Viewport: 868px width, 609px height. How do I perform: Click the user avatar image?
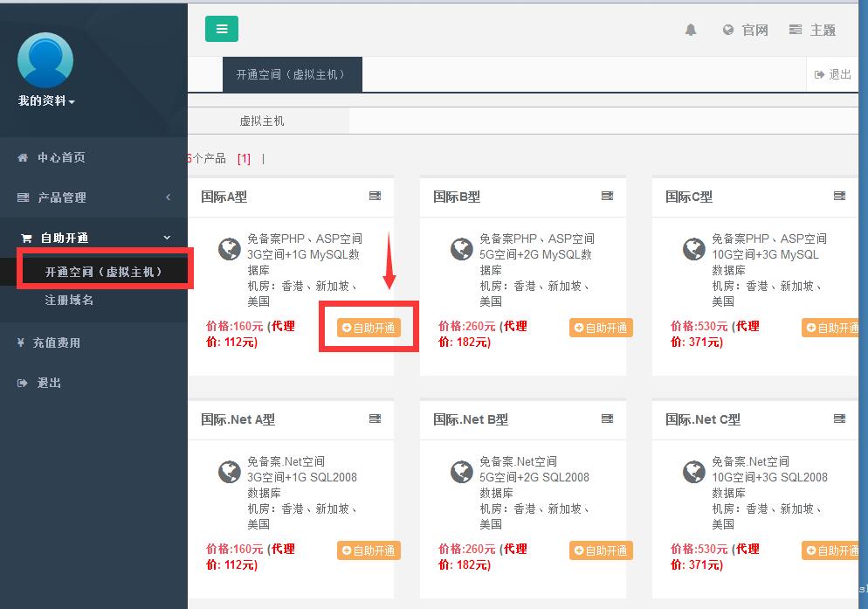click(45, 60)
